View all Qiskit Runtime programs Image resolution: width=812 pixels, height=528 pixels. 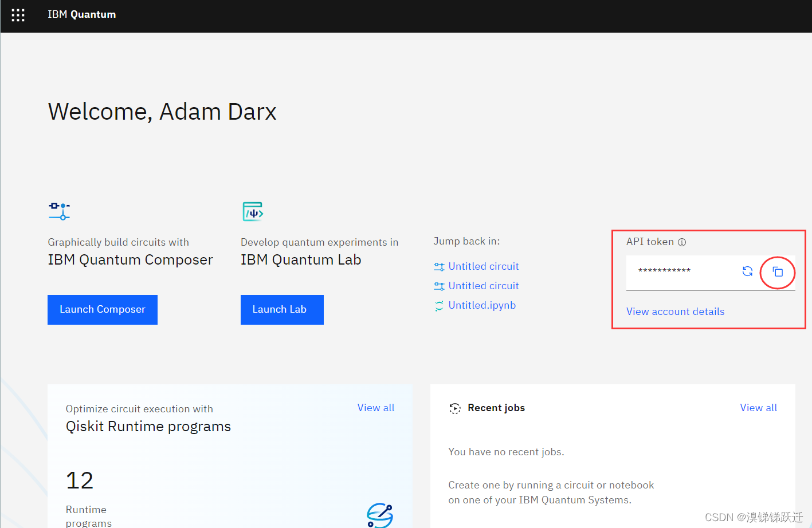376,408
